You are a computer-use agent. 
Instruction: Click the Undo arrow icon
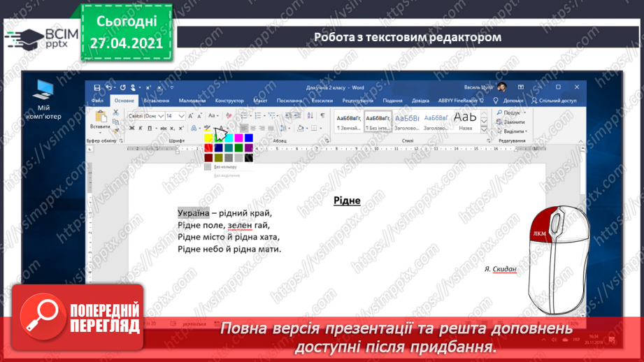tap(108, 87)
